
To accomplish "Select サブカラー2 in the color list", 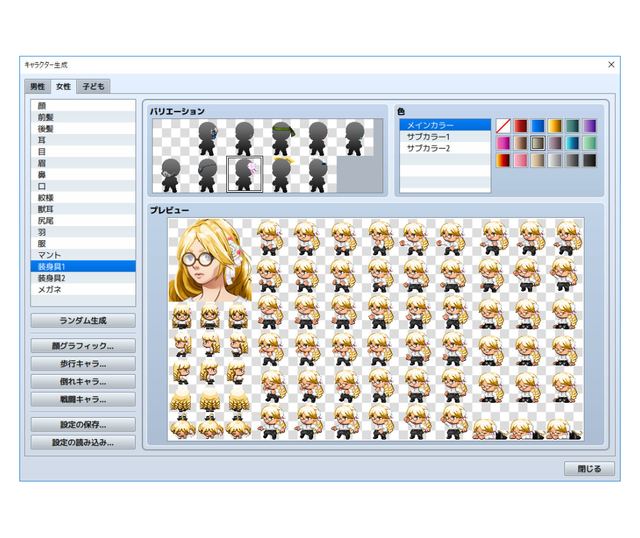I will (x=445, y=148).
